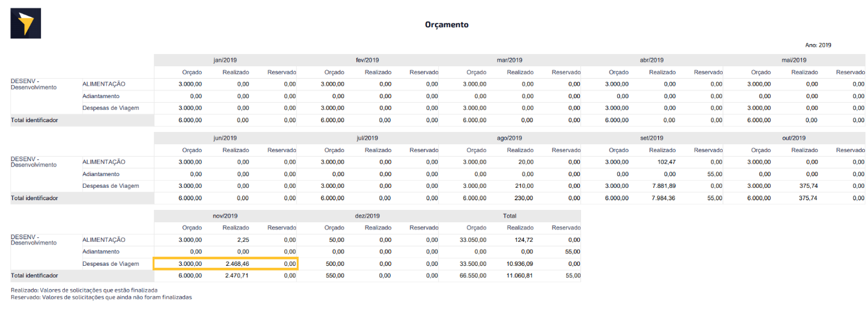
Task: Click the Total identificador label in the nov/2019 block
Action: point(34,276)
